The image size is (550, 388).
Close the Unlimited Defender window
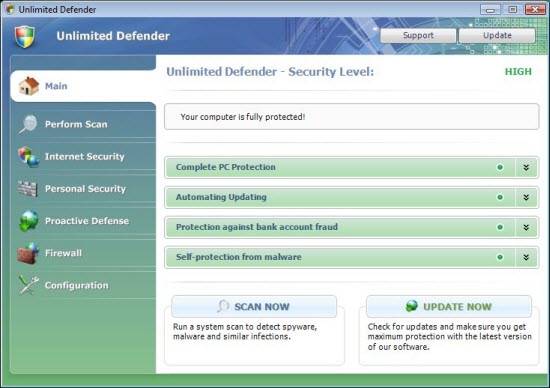[535, 9]
